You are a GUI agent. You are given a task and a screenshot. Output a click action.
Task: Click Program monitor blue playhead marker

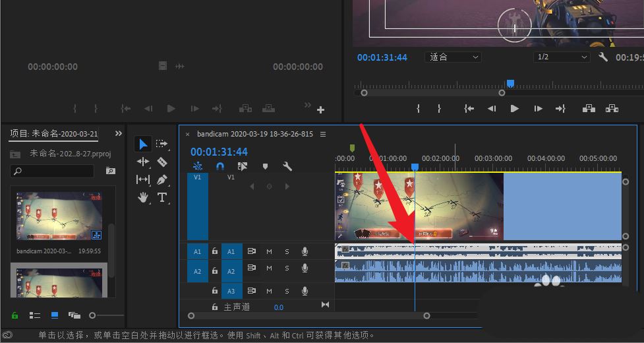(510, 84)
